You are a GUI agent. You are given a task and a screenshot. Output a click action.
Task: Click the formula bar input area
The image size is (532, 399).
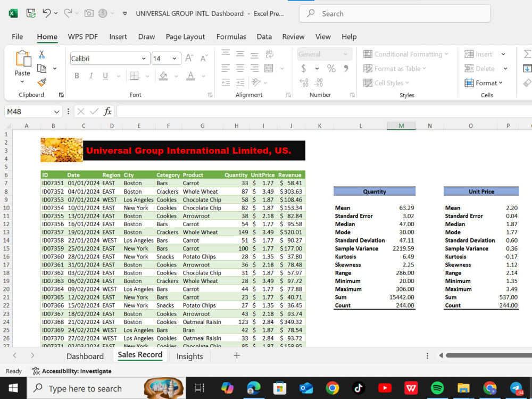coord(324,111)
